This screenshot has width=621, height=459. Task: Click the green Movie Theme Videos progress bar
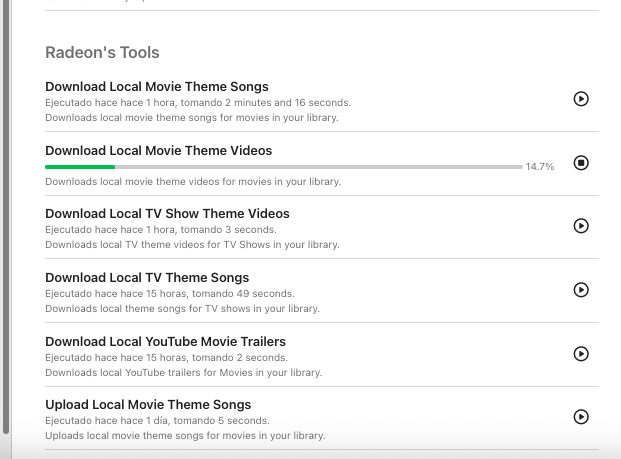pos(80,166)
